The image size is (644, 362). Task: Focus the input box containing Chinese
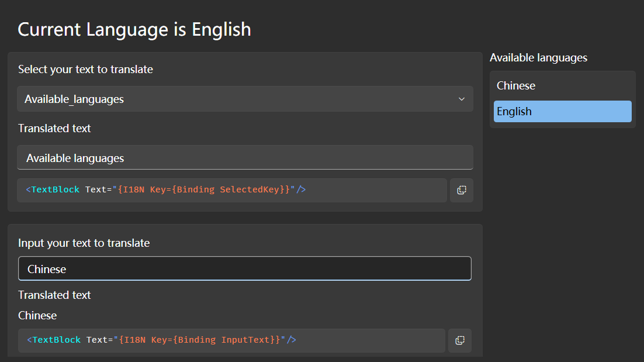245,269
